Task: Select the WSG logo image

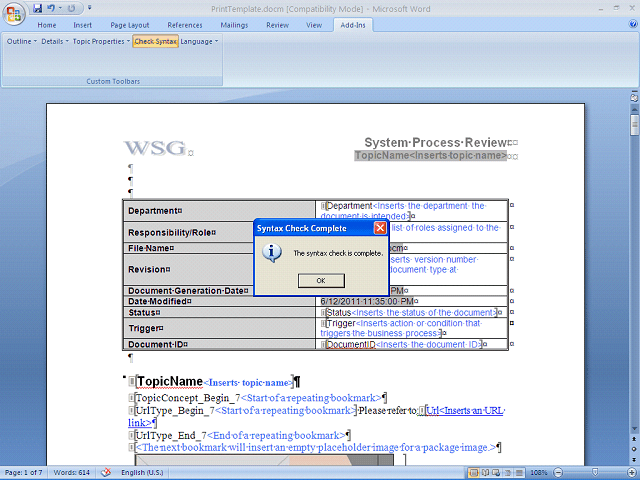Action: click(155, 147)
